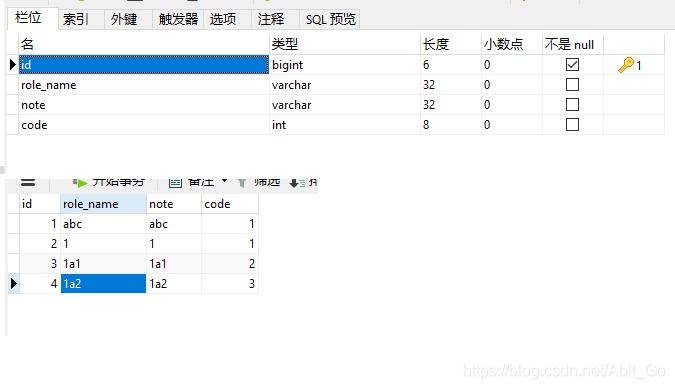Open the 注释 tab

(x=276, y=19)
